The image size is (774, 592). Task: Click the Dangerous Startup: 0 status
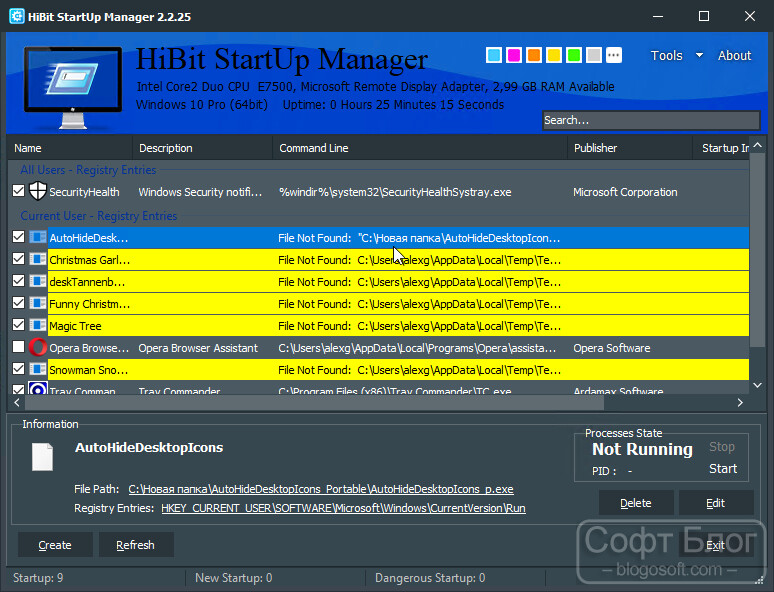tap(430, 578)
